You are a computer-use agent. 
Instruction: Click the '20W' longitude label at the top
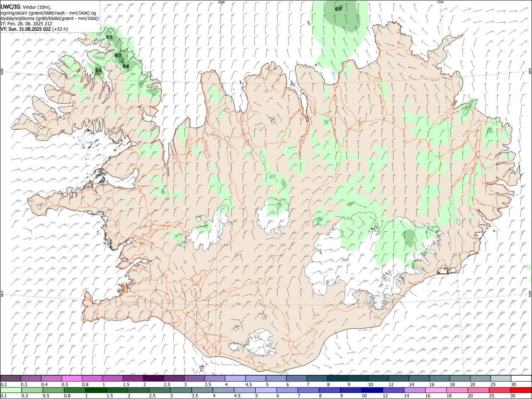[222, 2]
